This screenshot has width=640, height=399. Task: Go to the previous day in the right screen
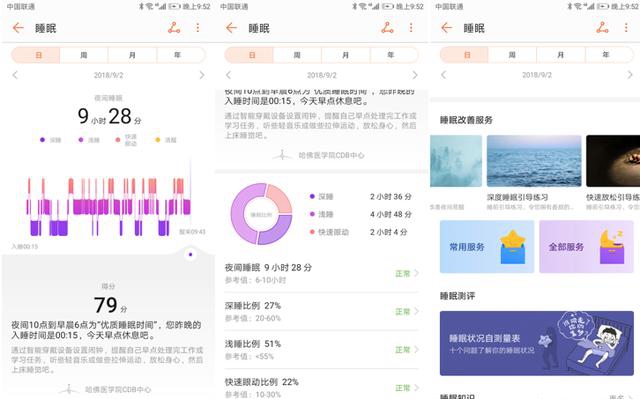click(x=444, y=75)
